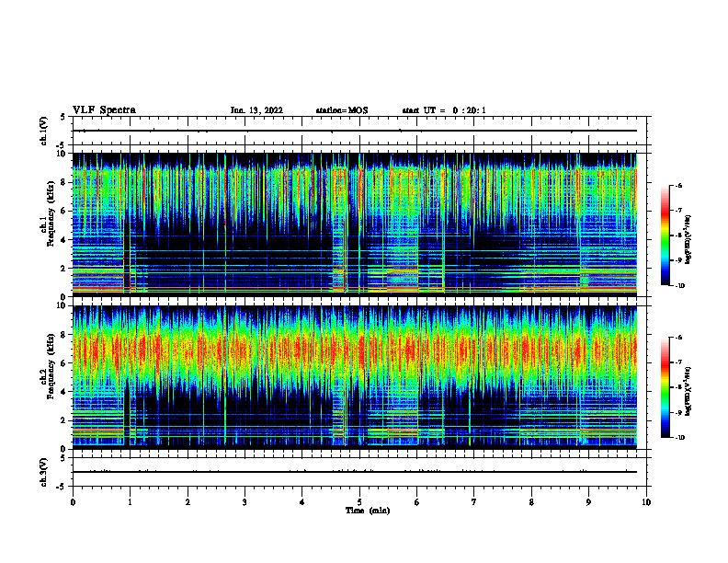Image resolution: width=728 pixels, height=563 pixels.
Task: Click the red band in ch.2 spectrogram
Action: (x=355, y=349)
